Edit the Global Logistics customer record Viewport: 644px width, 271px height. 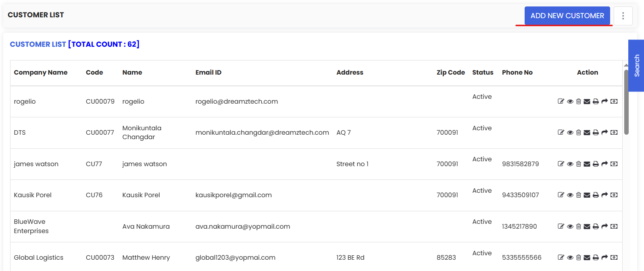point(561,257)
